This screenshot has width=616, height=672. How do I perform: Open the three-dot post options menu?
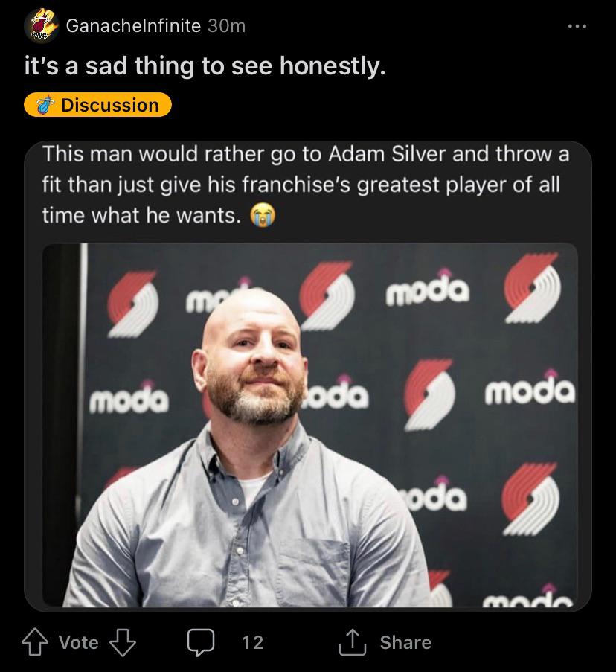click(576, 26)
